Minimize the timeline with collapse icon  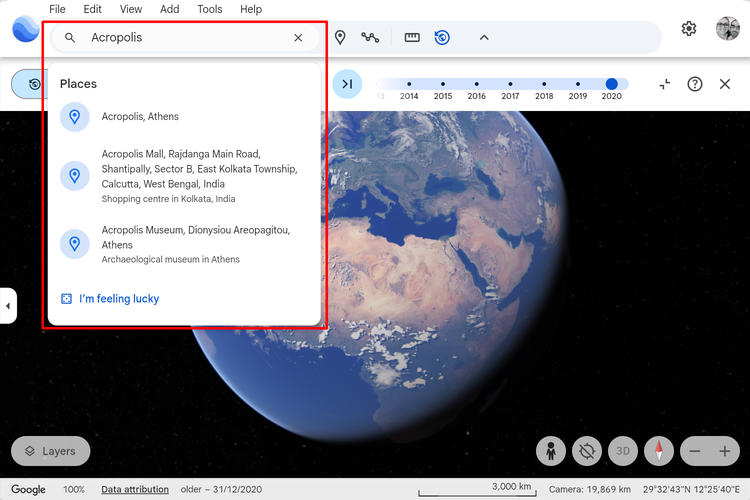[x=665, y=84]
